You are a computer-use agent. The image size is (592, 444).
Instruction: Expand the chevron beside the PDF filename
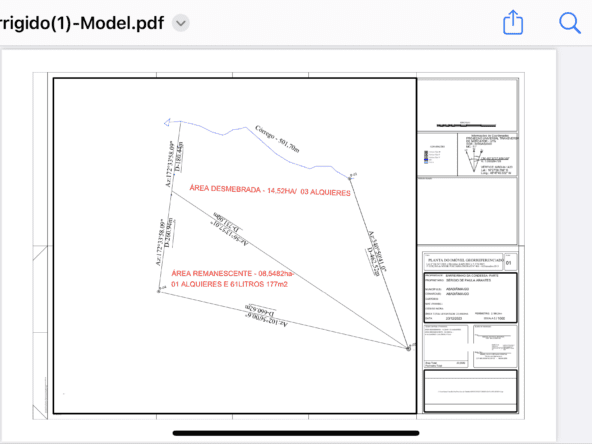(181, 23)
